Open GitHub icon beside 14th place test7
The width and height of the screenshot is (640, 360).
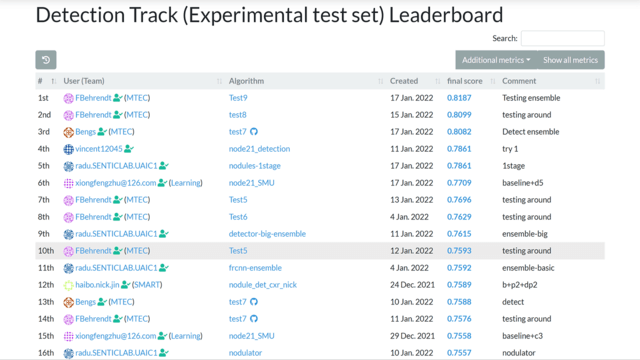click(x=254, y=319)
